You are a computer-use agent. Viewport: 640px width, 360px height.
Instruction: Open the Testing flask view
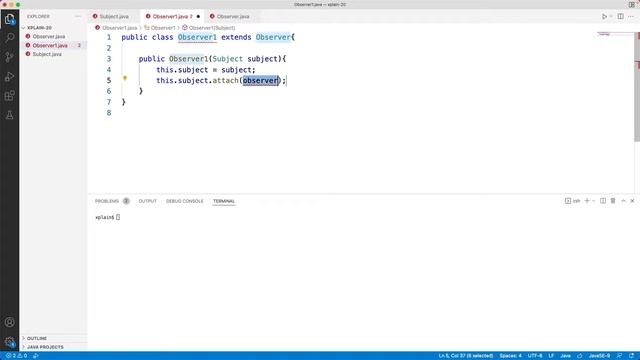[x=9, y=115]
